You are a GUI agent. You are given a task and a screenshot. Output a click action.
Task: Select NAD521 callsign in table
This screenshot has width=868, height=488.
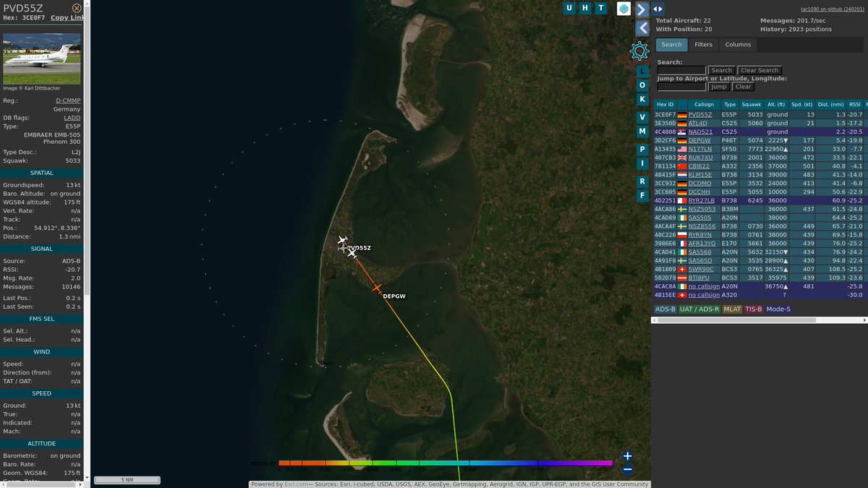click(700, 132)
